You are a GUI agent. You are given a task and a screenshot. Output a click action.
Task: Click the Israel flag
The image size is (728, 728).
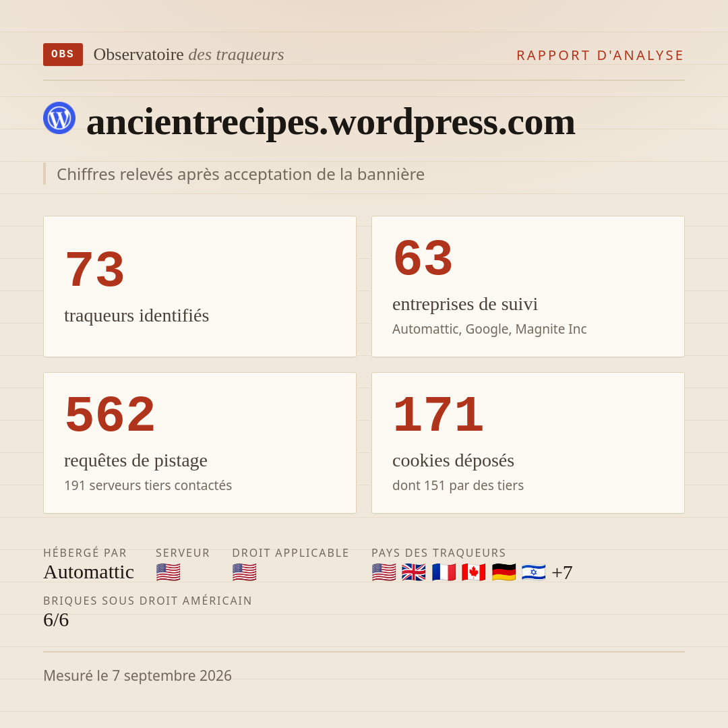[533, 572]
